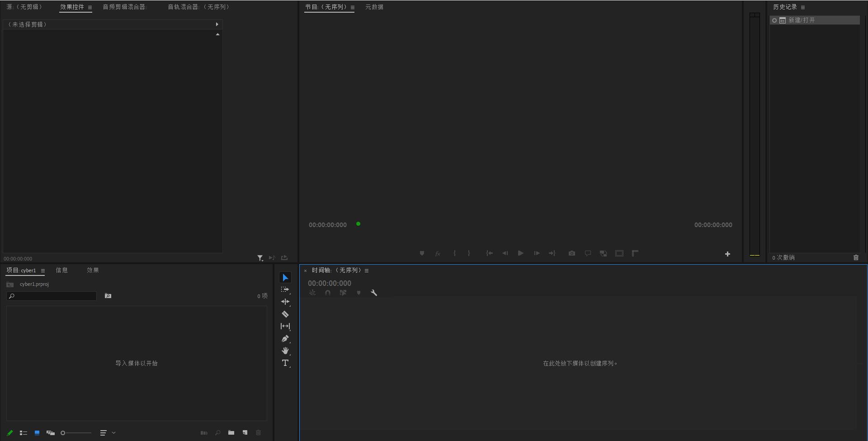
Task: Switch project panel to Freeform View
Action: click(51, 433)
